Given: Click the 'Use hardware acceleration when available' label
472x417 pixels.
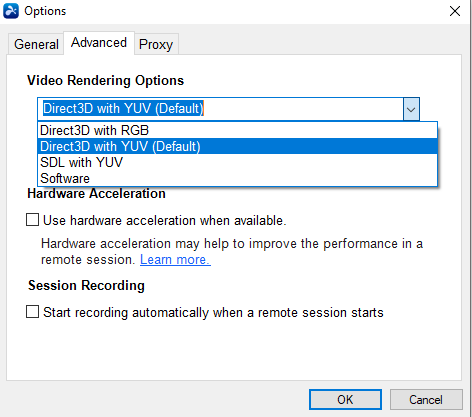Looking at the screenshot, I should tap(165, 221).
